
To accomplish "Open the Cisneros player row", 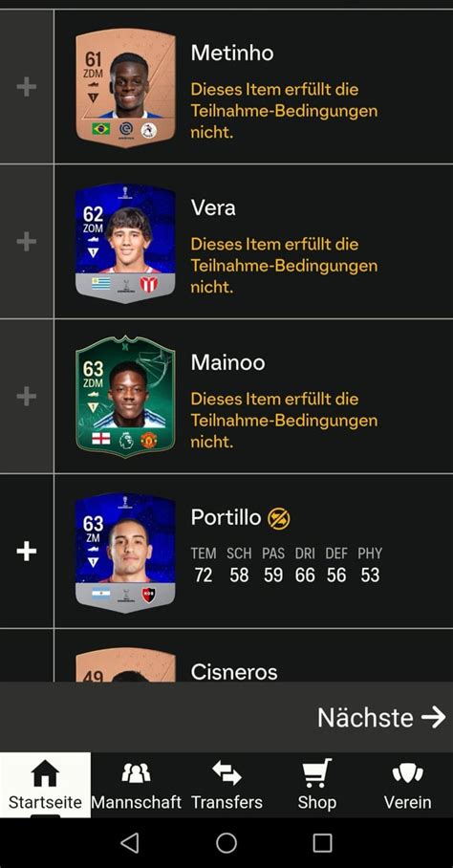I will 253,656.
